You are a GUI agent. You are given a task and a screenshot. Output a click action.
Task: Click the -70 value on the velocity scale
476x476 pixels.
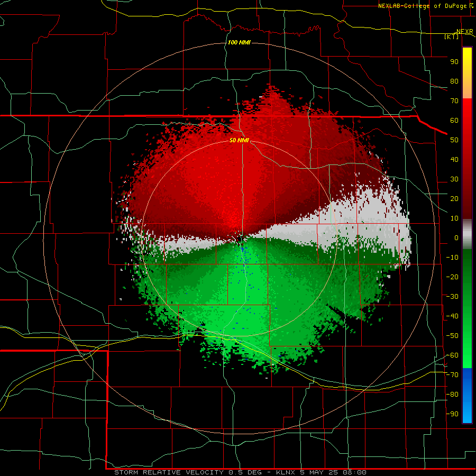[452, 375]
